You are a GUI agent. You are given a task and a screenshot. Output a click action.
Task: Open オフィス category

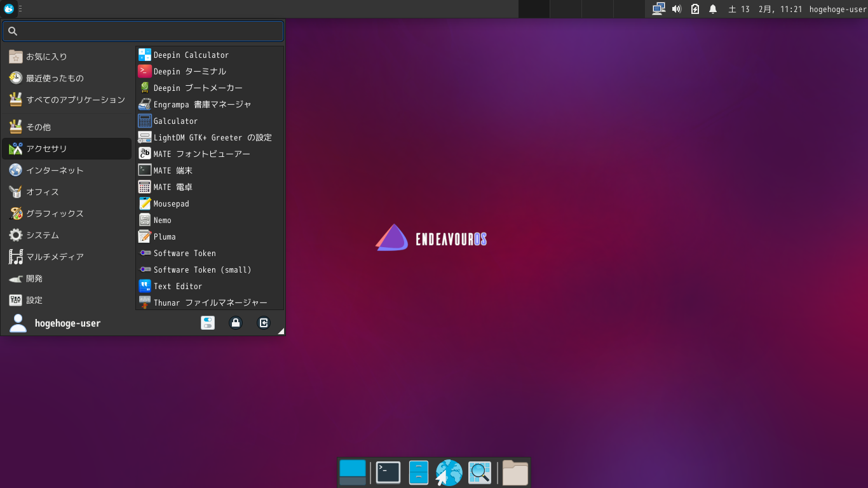67,192
